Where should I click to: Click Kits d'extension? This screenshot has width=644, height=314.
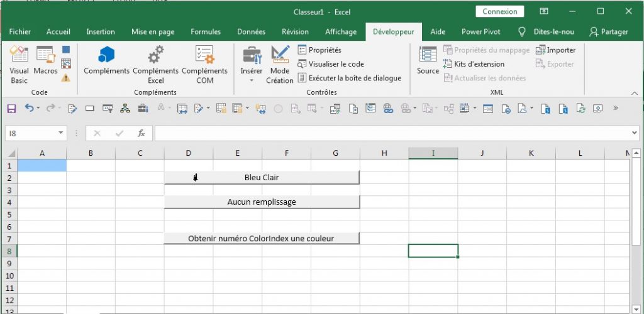click(474, 64)
